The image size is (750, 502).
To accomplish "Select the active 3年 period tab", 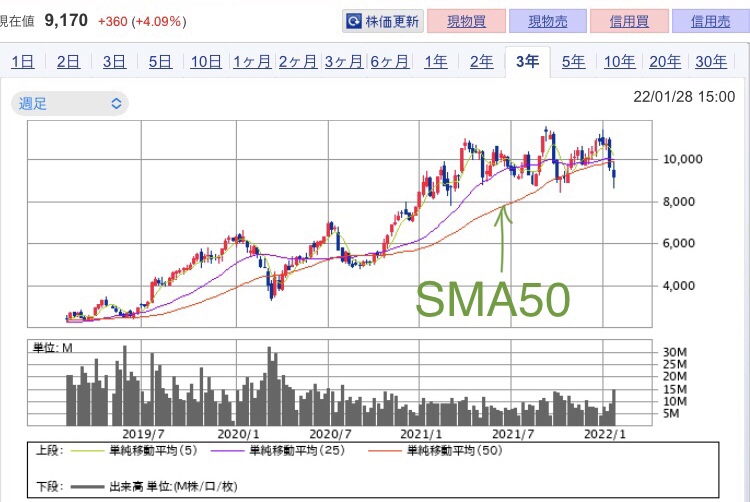I will [528, 61].
